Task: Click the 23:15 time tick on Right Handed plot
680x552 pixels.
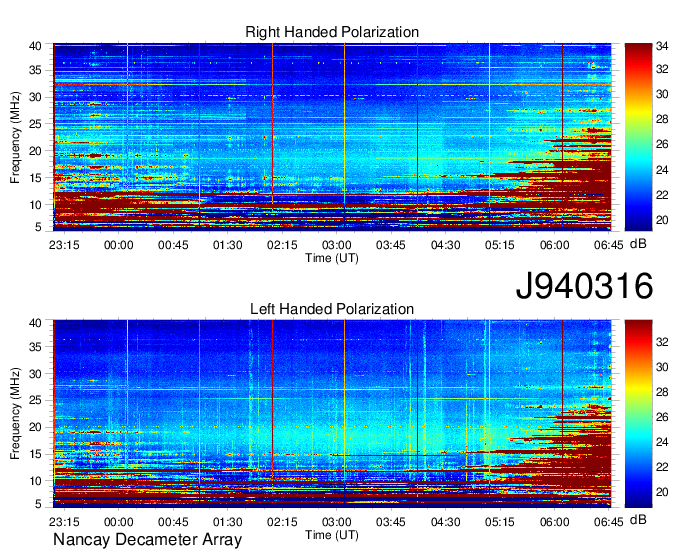Action: (64, 245)
